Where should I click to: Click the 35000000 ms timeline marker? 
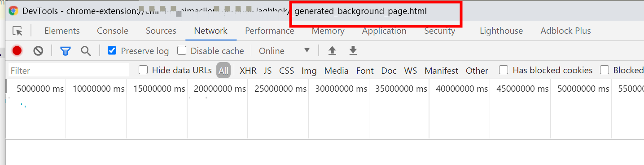pos(402,89)
